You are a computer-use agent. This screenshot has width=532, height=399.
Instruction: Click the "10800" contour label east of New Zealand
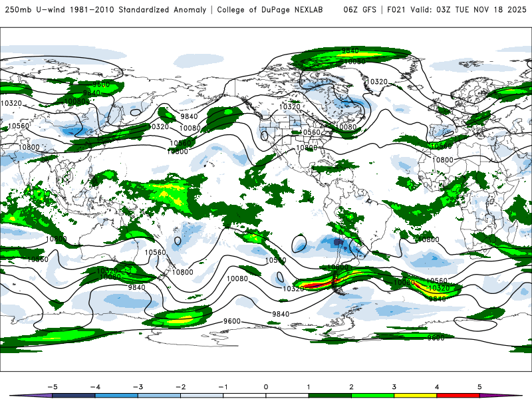[182, 272]
